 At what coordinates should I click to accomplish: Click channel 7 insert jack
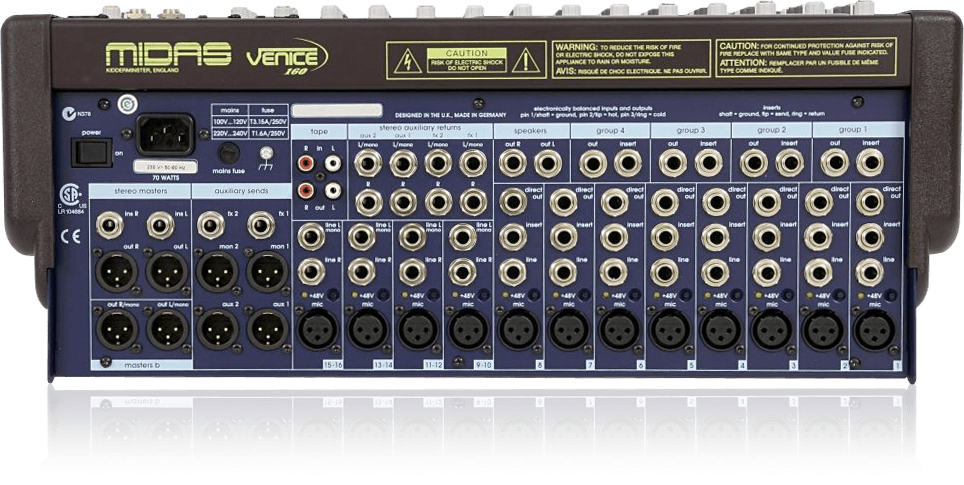563,237
